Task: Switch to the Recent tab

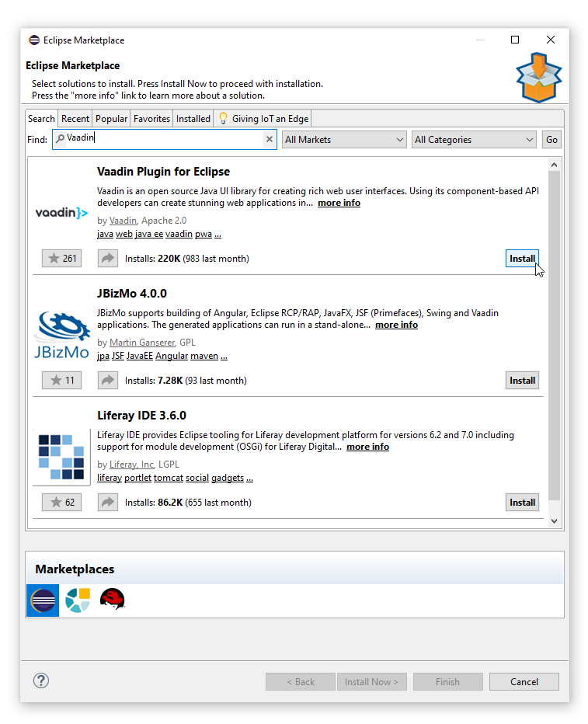Action: pos(75,119)
